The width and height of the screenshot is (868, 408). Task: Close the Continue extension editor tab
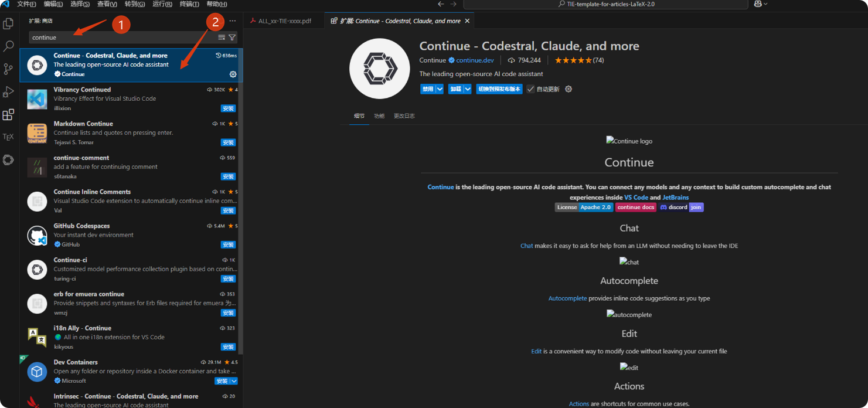[467, 21]
